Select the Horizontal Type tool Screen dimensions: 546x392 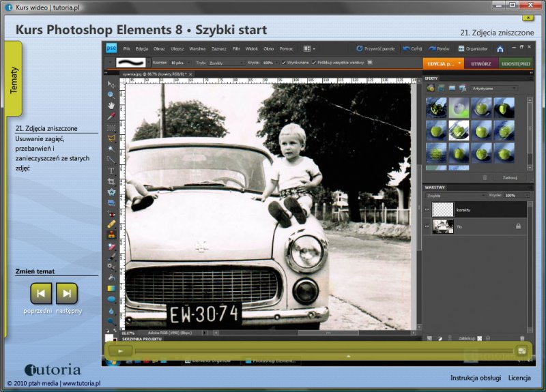click(x=111, y=170)
